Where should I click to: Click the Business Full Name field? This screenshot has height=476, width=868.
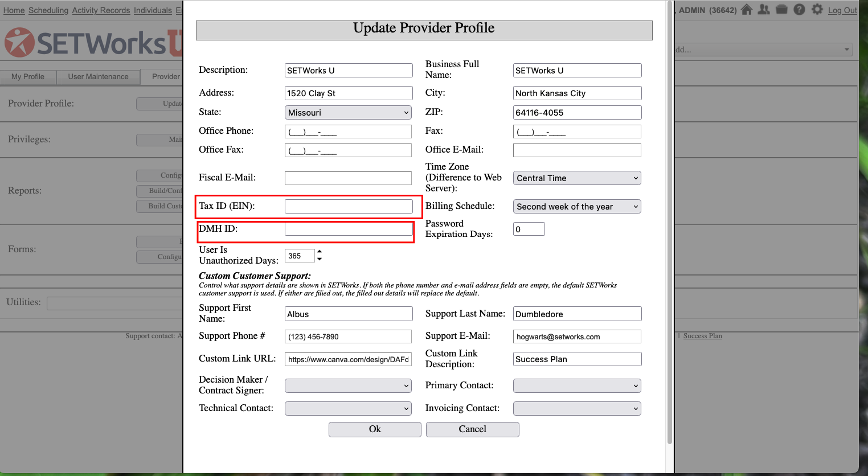(578, 71)
